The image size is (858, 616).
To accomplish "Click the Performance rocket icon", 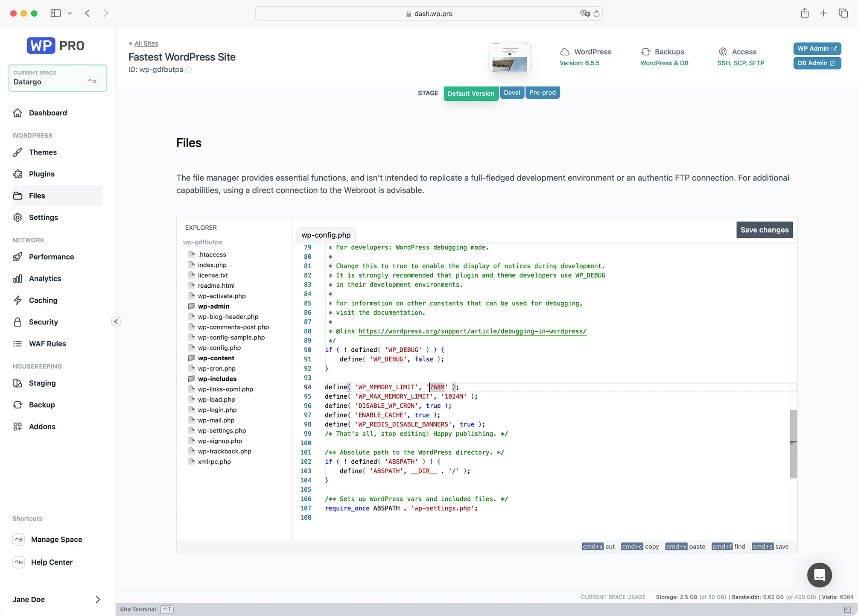I will (x=18, y=257).
